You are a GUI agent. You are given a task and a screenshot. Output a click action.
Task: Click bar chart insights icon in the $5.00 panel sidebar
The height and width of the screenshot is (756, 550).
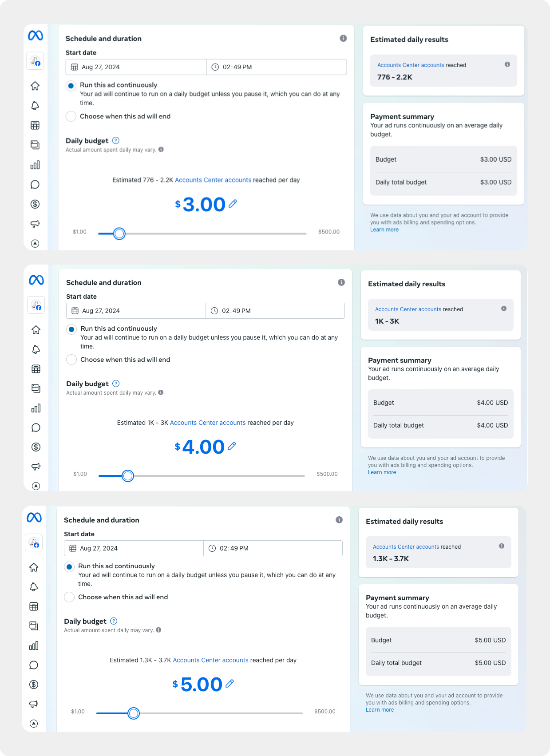(x=34, y=645)
